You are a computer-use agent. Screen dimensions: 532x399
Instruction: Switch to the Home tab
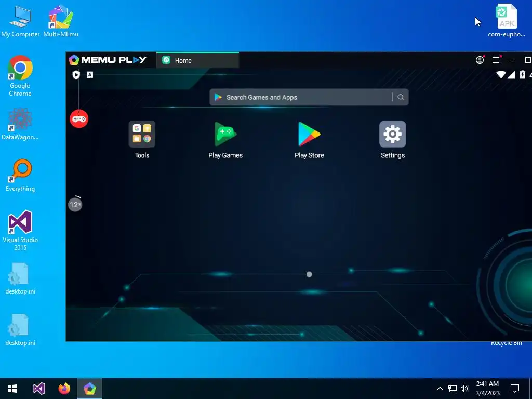coord(197,60)
